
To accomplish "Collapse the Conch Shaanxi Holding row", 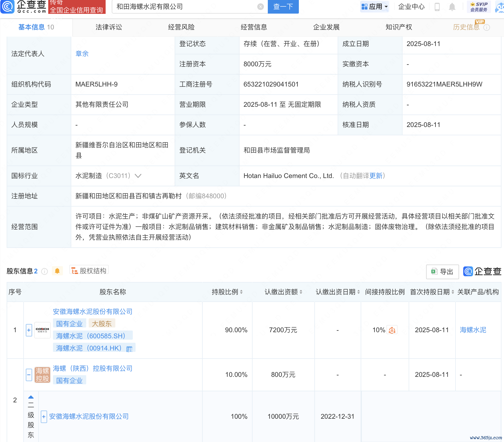I will pos(29,375).
